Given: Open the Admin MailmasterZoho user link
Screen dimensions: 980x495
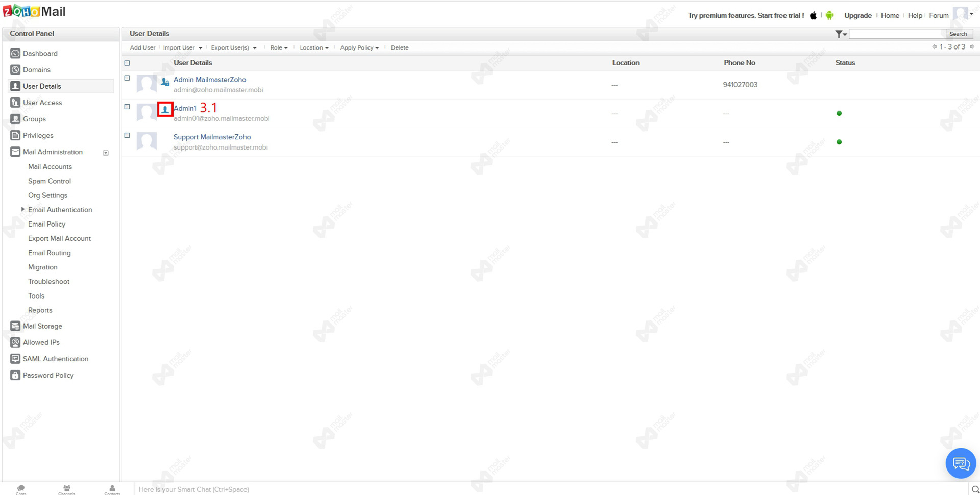Looking at the screenshot, I should [210, 80].
